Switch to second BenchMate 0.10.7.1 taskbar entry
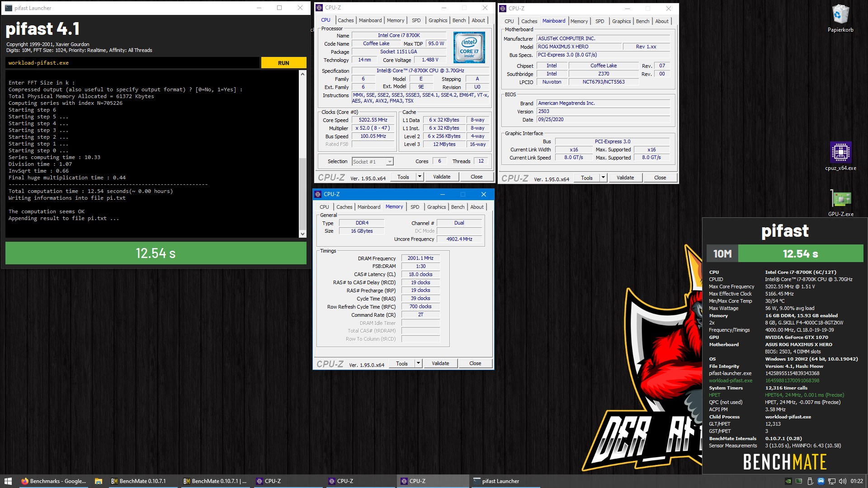The image size is (868, 488). tap(215, 481)
